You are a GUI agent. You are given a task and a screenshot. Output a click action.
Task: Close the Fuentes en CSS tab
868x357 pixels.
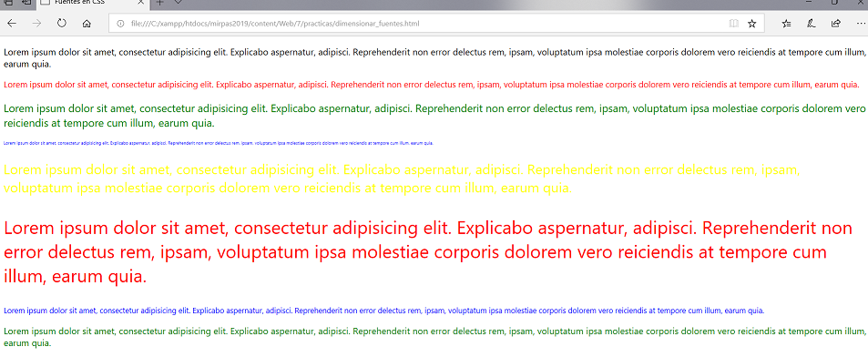point(140,3)
